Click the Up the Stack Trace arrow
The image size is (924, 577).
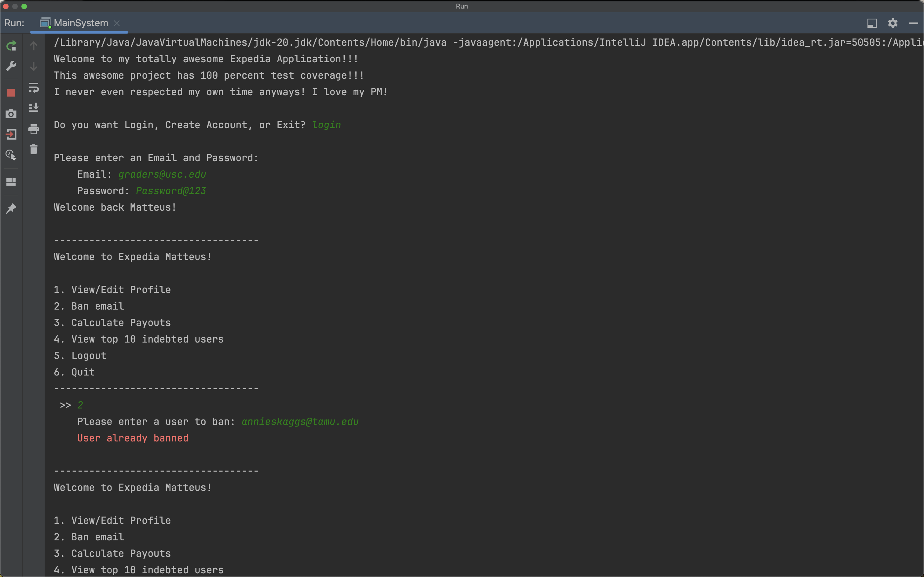pyautogui.click(x=34, y=46)
